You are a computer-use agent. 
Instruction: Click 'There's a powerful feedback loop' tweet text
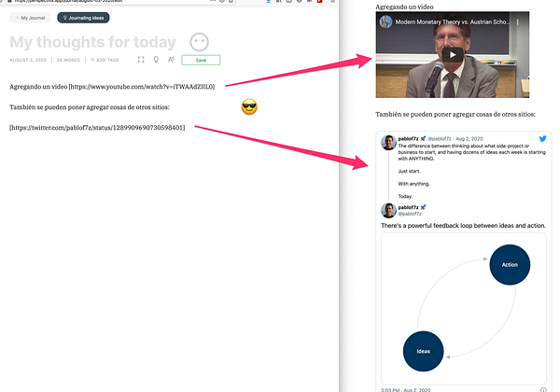(x=463, y=226)
